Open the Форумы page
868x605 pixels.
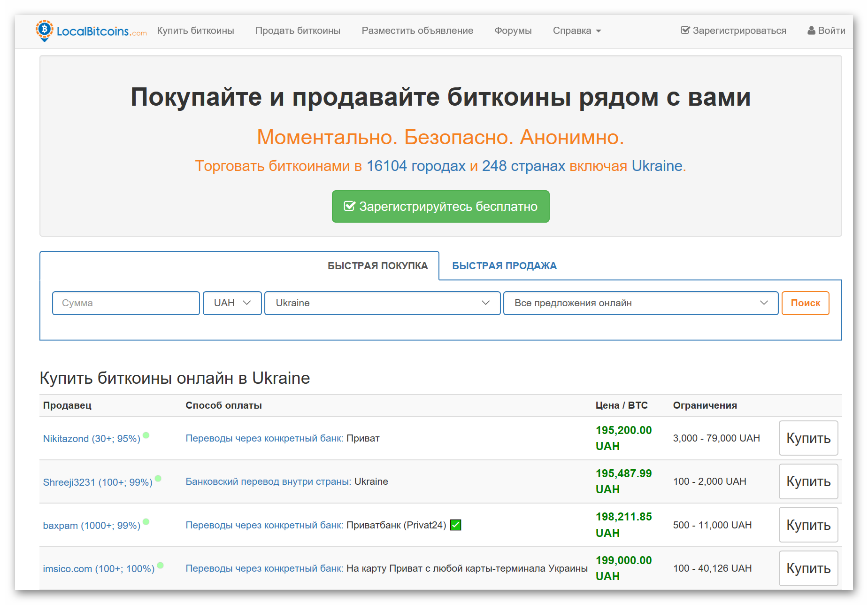513,31
